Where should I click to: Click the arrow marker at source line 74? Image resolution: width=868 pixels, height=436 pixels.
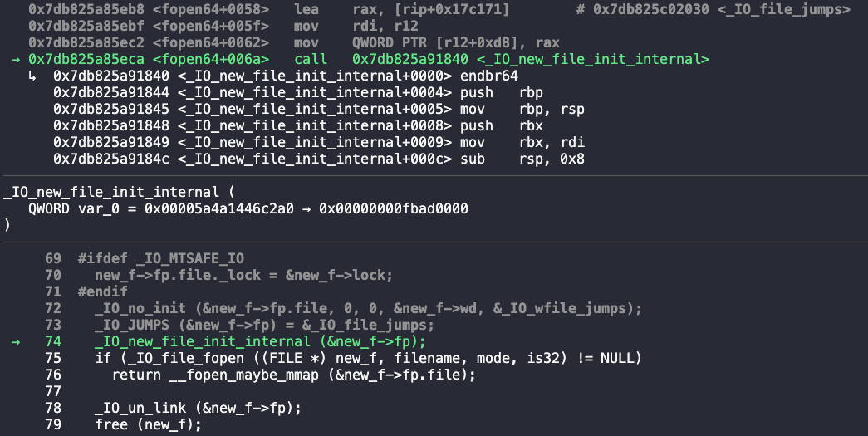pyautogui.click(x=16, y=341)
